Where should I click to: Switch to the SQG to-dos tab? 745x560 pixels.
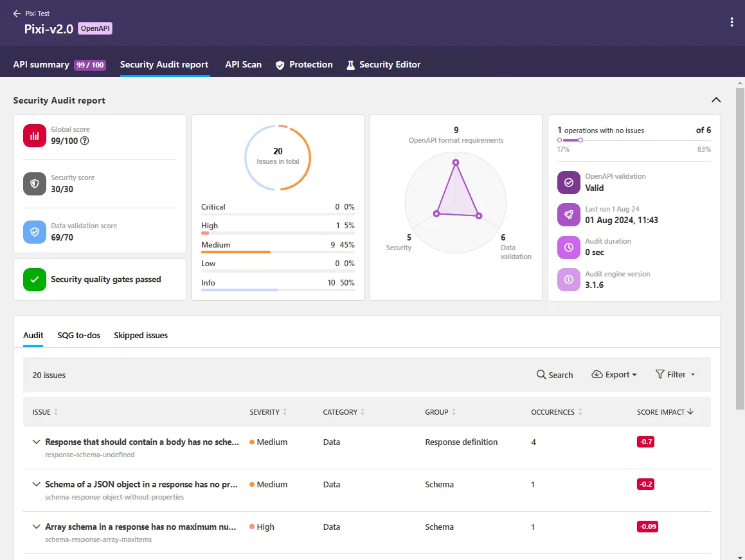(78, 335)
